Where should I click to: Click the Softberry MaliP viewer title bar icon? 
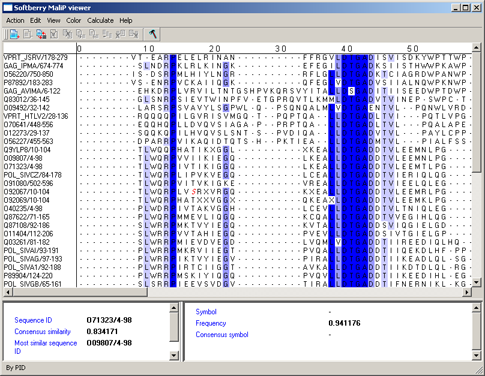(x=8, y=8)
